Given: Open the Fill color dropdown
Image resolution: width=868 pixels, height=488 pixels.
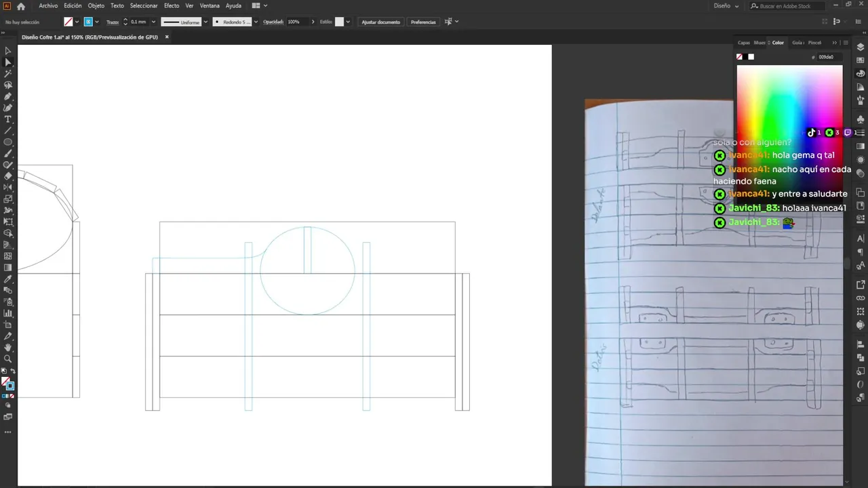Looking at the screenshot, I should [x=77, y=22].
